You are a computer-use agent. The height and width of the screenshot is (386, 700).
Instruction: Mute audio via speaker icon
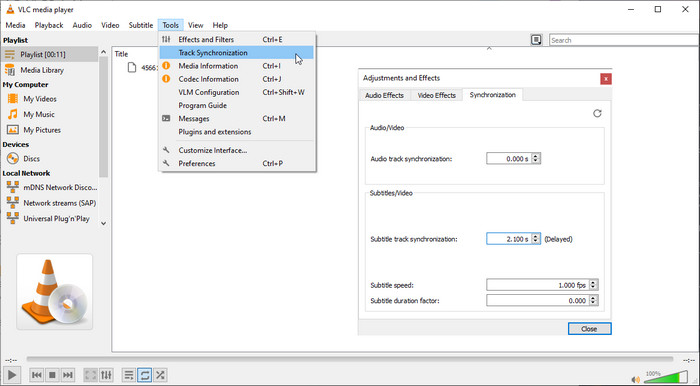pyautogui.click(x=636, y=379)
